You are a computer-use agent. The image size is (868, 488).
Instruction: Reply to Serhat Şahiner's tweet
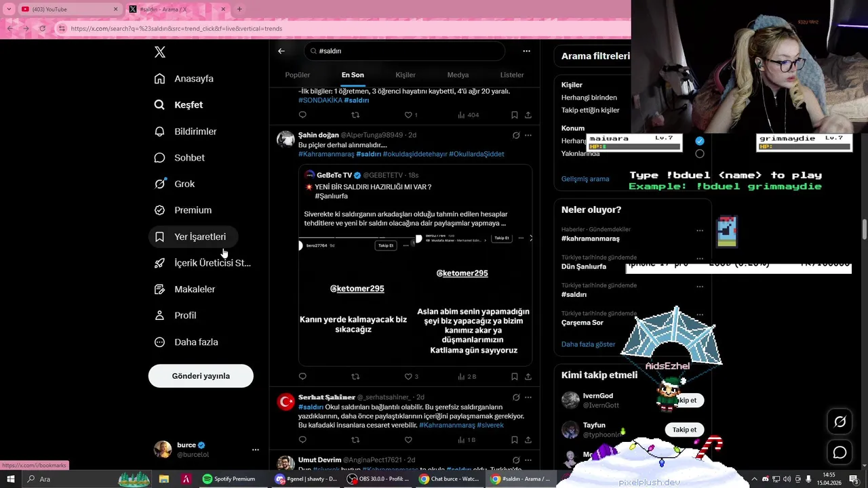click(x=302, y=440)
